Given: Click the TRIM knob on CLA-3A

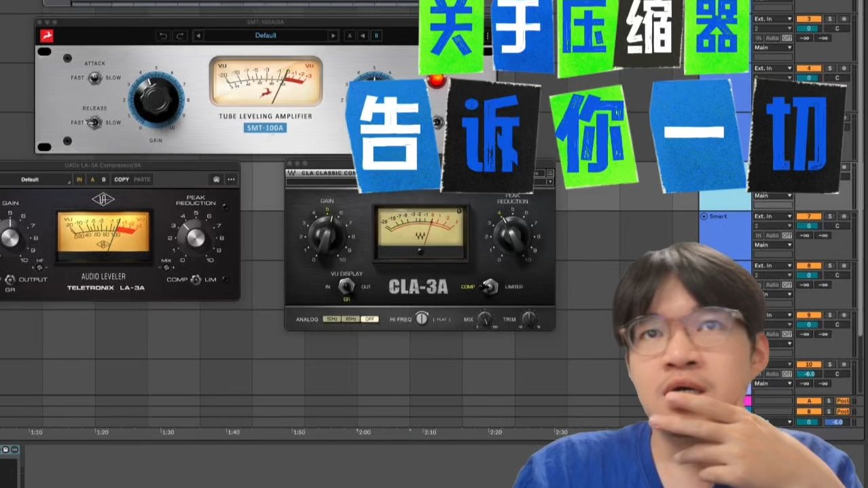Looking at the screenshot, I should coord(529,319).
